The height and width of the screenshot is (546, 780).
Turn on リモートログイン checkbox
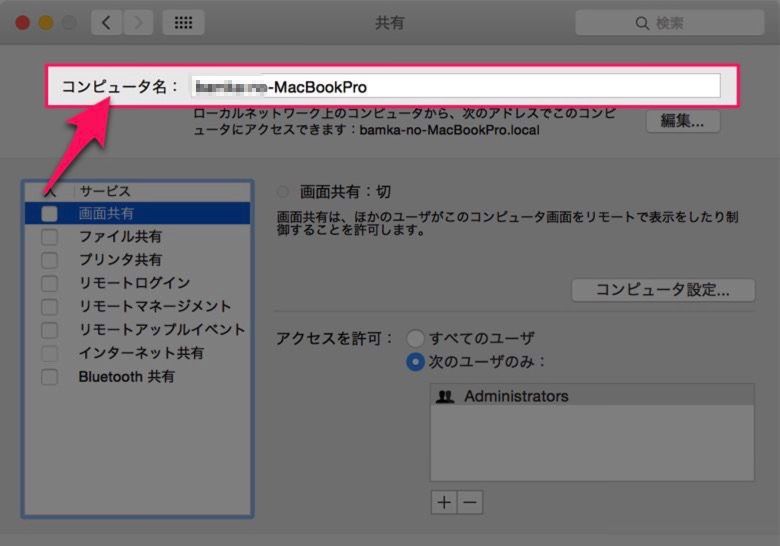coord(49,283)
